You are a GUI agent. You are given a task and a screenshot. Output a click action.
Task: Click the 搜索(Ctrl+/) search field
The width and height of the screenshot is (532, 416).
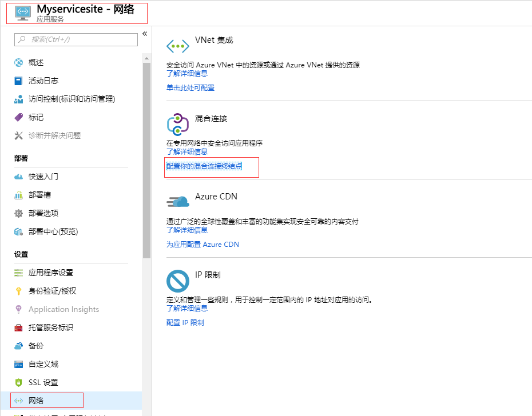76,39
